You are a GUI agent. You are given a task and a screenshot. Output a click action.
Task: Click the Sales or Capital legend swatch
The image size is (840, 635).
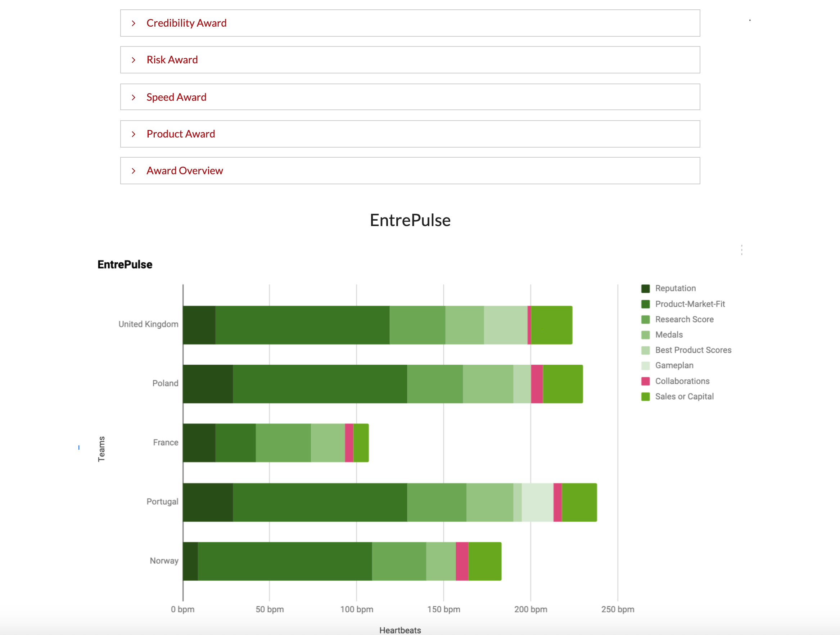646,396
